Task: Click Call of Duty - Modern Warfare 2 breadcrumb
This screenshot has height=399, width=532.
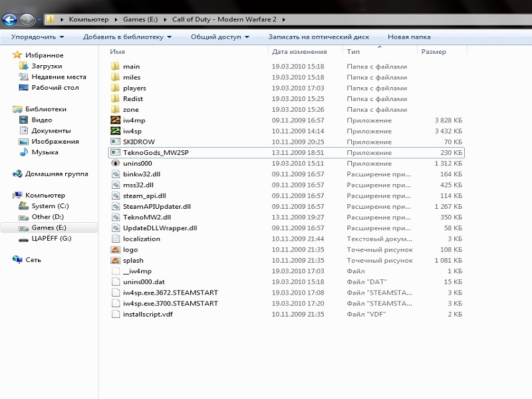Action: 224,19
